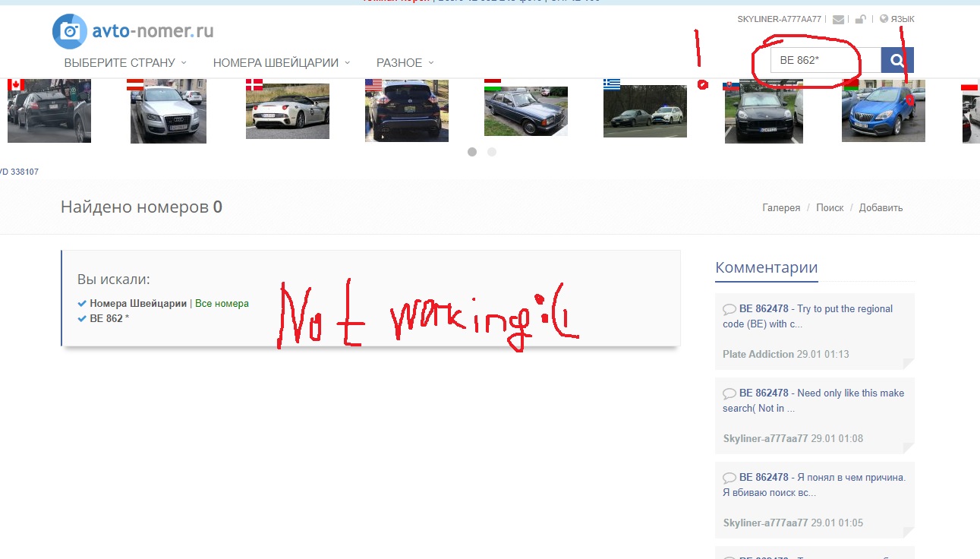
Task: Open Skyliner-a777aa77 profile dated 01:08
Action: click(765, 438)
